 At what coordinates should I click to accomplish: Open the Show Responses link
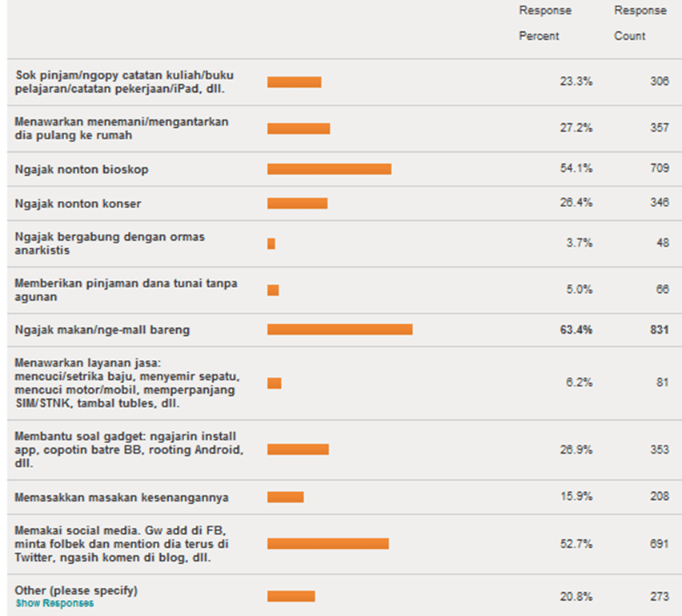point(54,603)
